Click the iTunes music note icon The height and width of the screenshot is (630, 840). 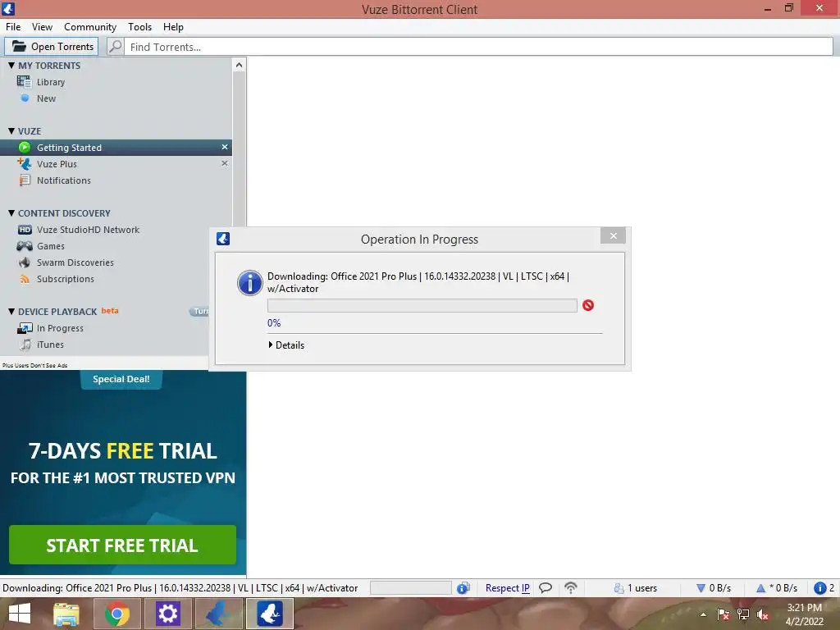[x=25, y=345]
